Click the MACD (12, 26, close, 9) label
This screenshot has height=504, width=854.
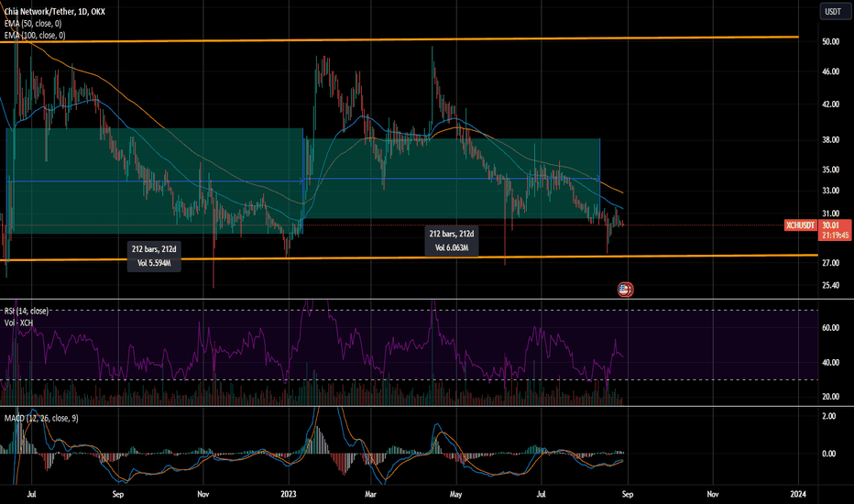coord(41,419)
